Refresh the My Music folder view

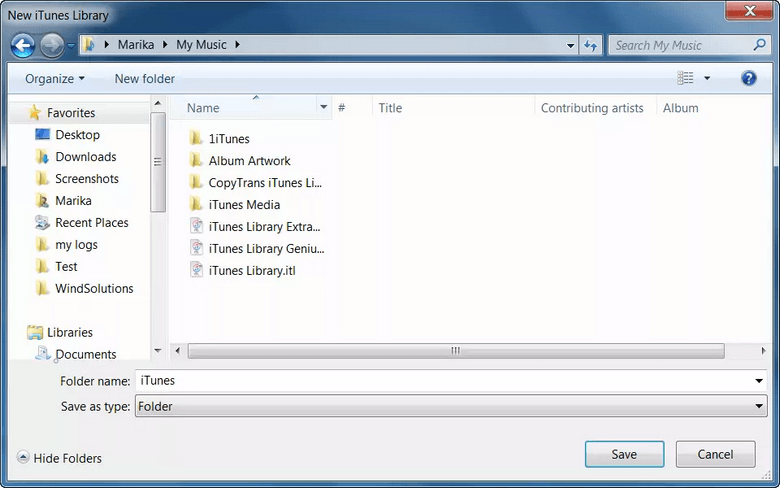[x=590, y=45]
